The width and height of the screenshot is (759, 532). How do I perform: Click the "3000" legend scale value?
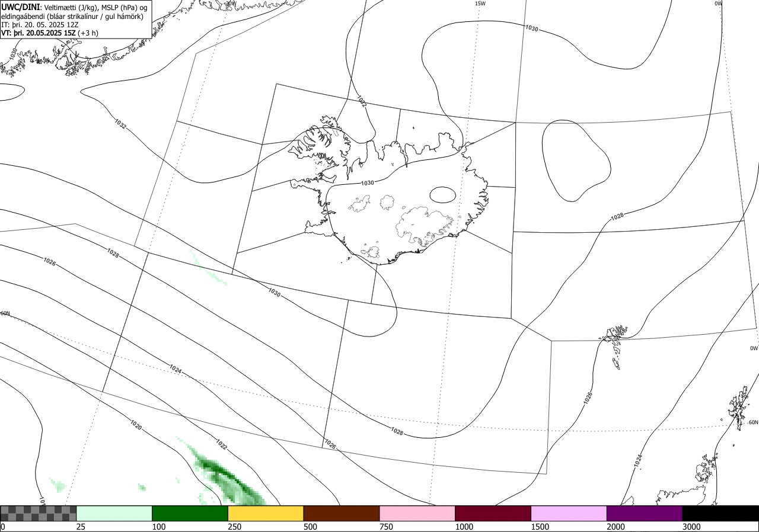point(691,527)
